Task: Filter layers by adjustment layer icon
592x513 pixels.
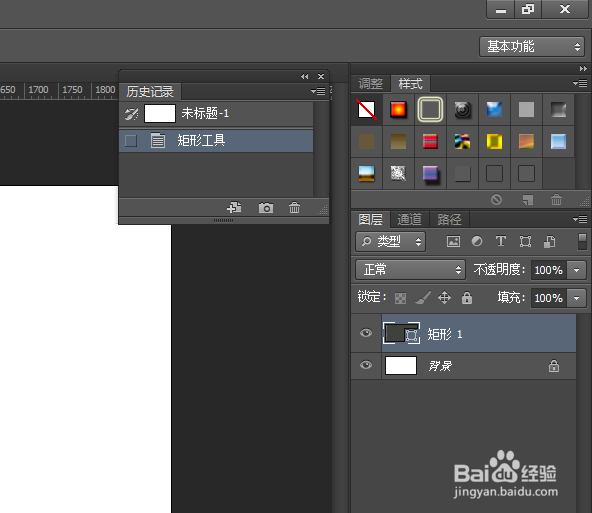Action: click(477, 241)
